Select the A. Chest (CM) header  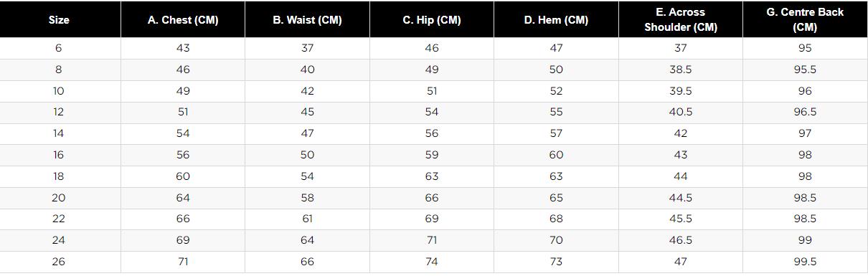point(183,20)
